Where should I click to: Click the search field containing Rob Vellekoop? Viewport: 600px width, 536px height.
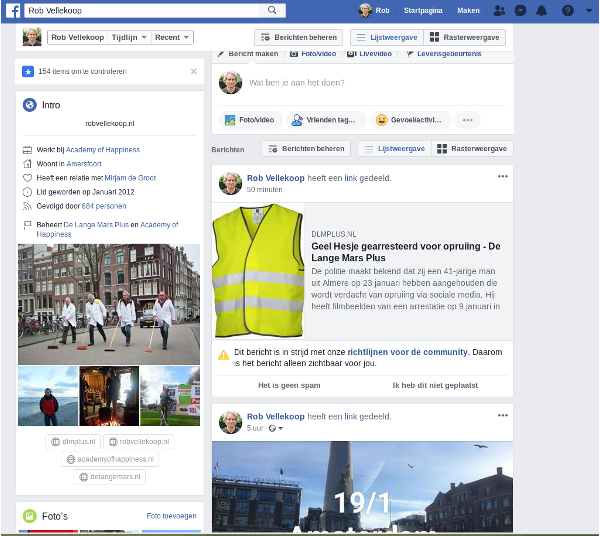pos(142,10)
